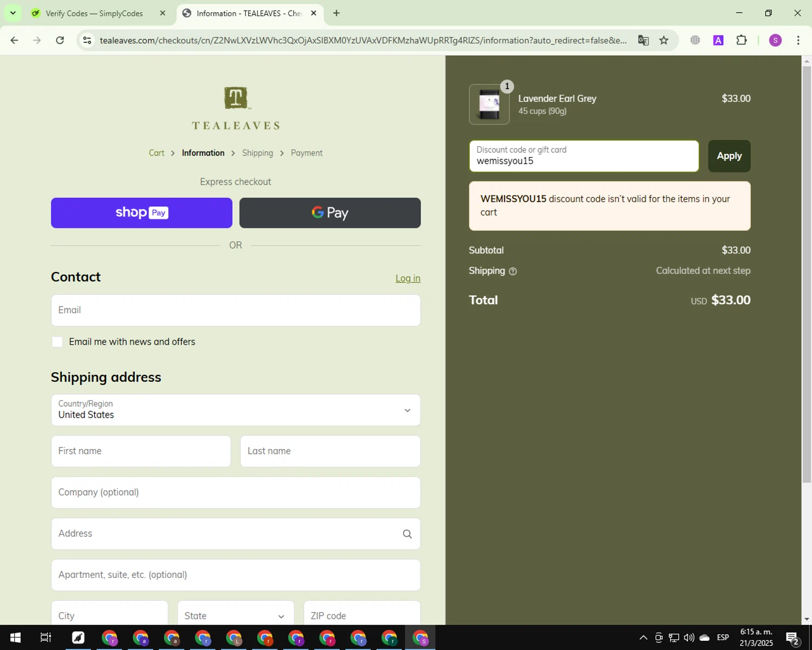Open the Chrome profile avatar S
This screenshot has height=650, width=812.
tap(775, 40)
